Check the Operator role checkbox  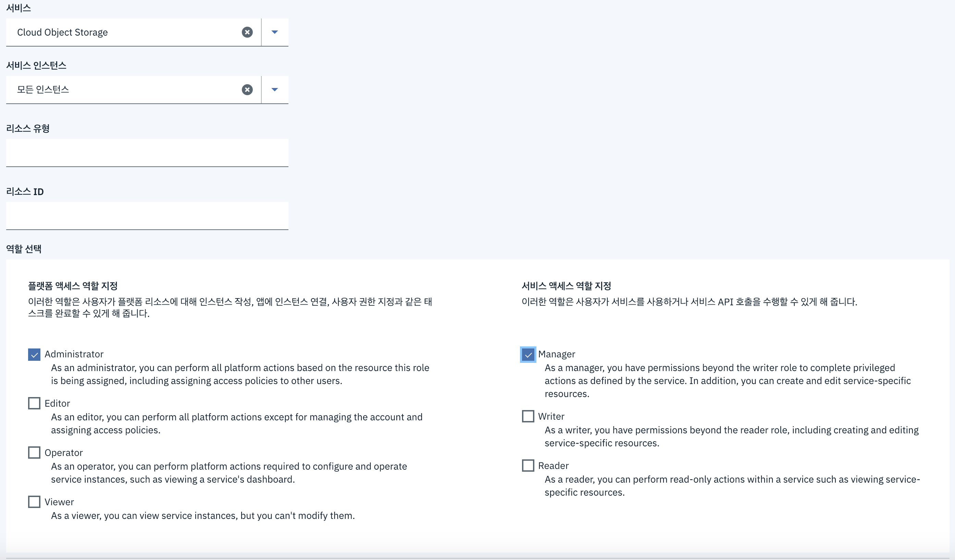click(34, 453)
